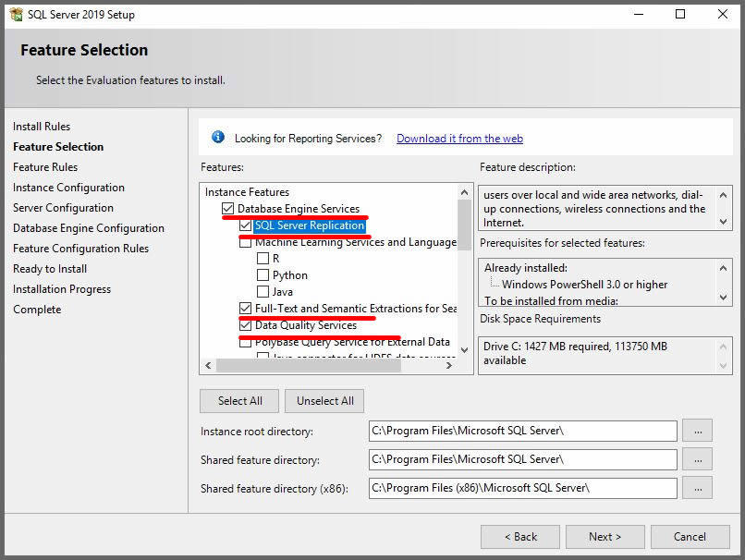Enable the Python checkbox

pyautogui.click(x=263, y=275)
